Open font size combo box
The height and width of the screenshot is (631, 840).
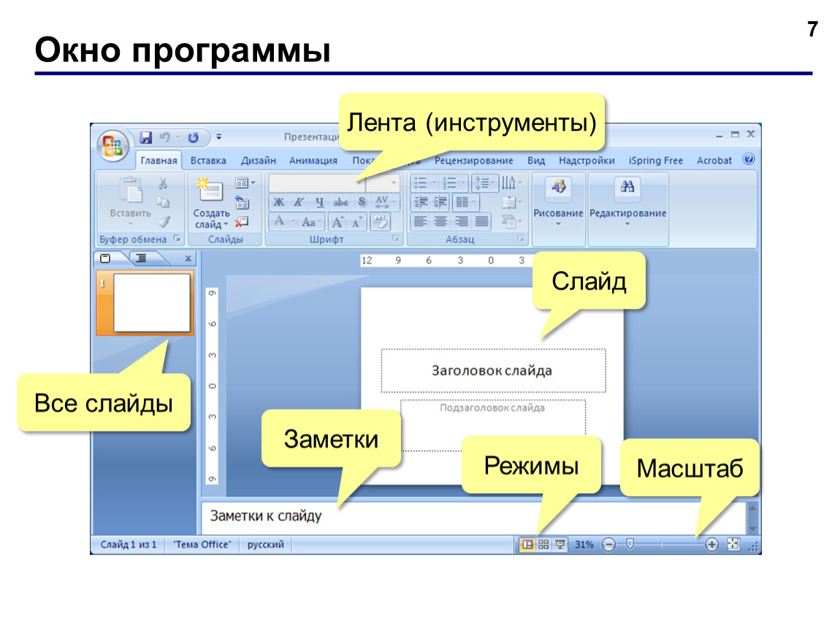tap(383, 183)
